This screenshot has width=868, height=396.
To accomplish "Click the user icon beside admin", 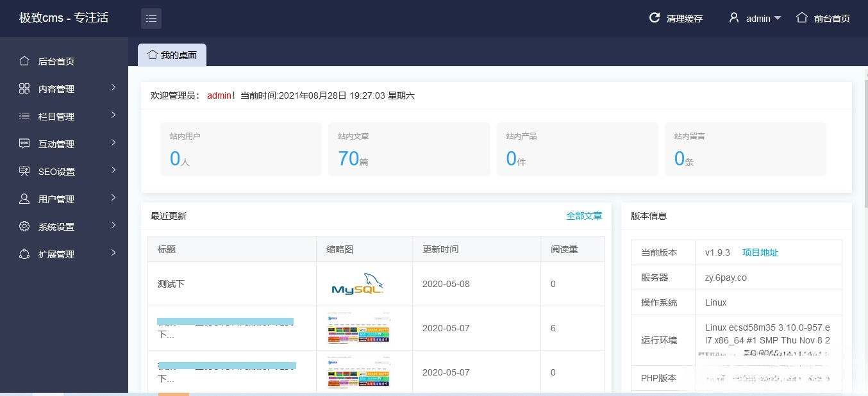I will point(734,18).
